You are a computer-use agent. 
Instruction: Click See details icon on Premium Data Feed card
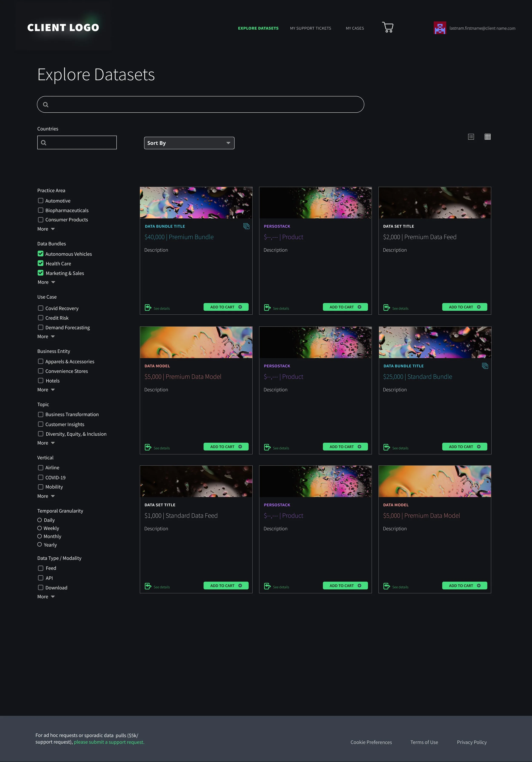click(387, 308)
